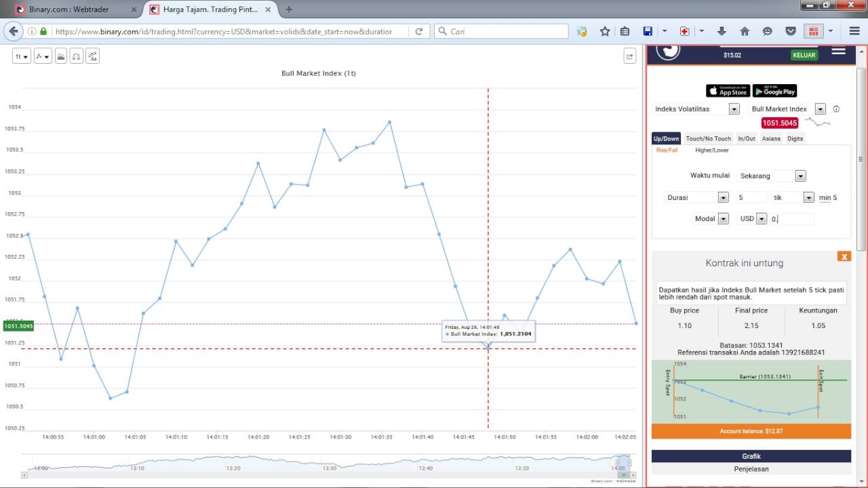
Task: Select the Up/Down tab
Action: 666,138
